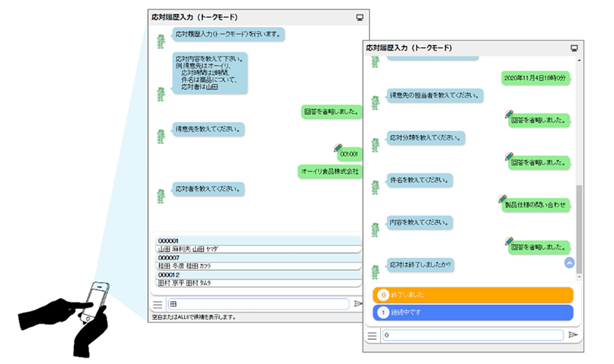Image resolution: width=614 pixels, height=364 pixels.
Task: Click the right chat vertical scrollbar thumb
Action: pos(579,230)
